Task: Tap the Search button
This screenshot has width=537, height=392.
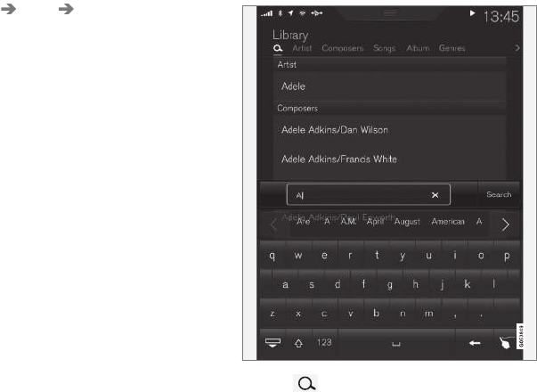Action: (499, 194)
